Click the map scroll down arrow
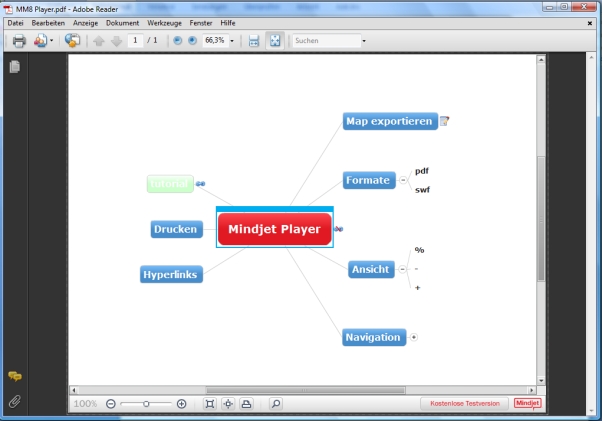Image resolution: width=602 pixels, height=421 pixels. tap(541, 381)
